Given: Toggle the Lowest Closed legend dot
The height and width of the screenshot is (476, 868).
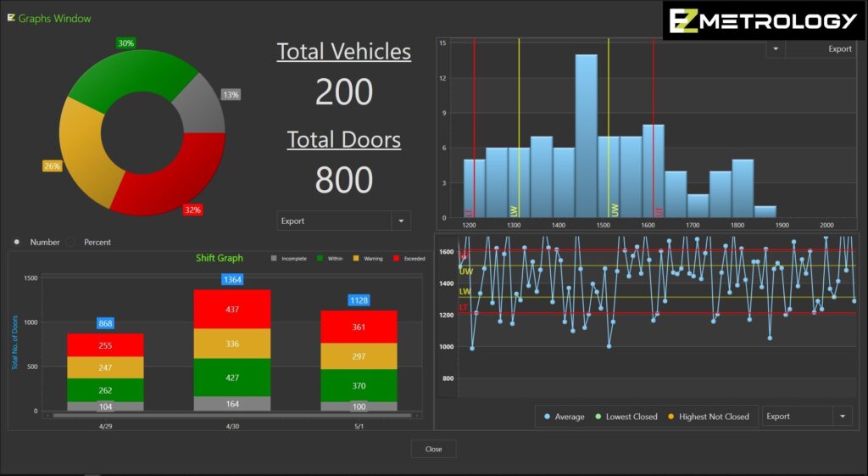Looking at the screenshot, I should point(598,417).
